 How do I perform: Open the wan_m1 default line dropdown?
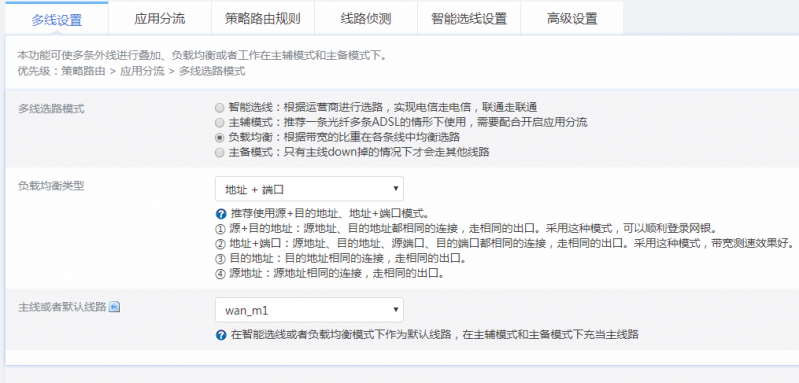point(309,310)
